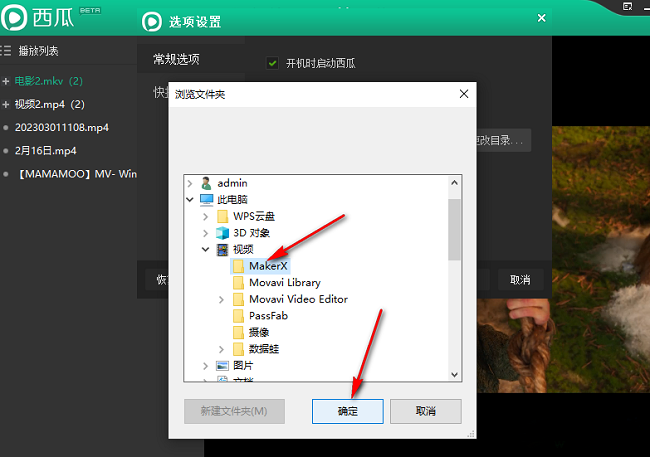This screenshot has width=650, height=457.
Task: Select the MAMAMOO MV playlist entry
Action: tap(77, 174)
